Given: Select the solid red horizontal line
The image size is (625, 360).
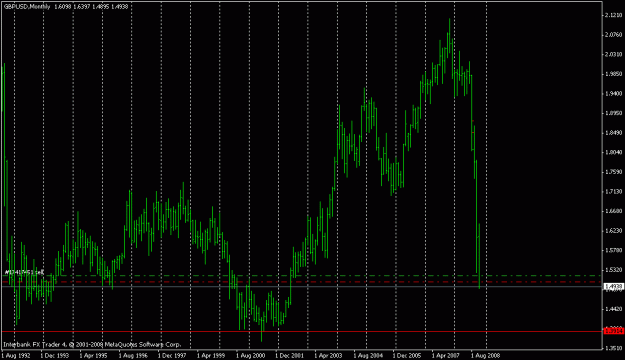Looking at the screenshot, I should coord(302,331).
